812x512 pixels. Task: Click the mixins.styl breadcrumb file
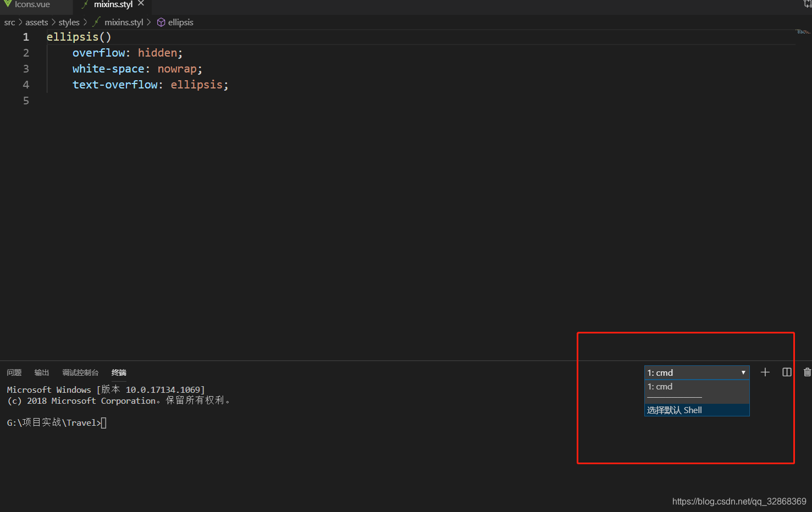[x=124, y=23]
